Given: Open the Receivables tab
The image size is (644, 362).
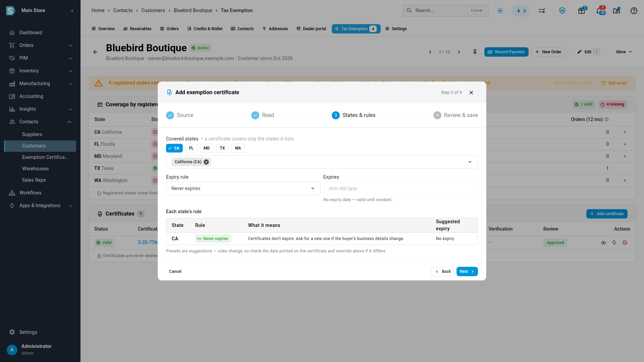Looking at the screenshot, I should click(x=138, y=29).
